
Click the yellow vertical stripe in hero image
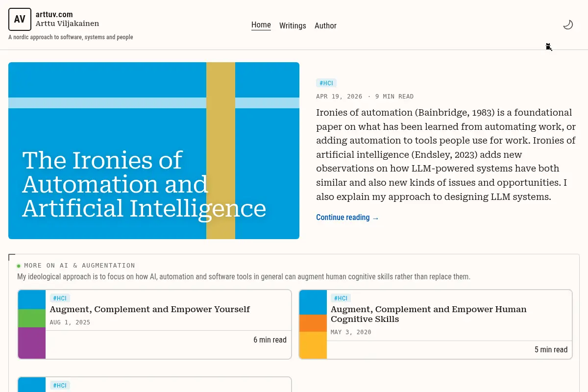(220, 150)
